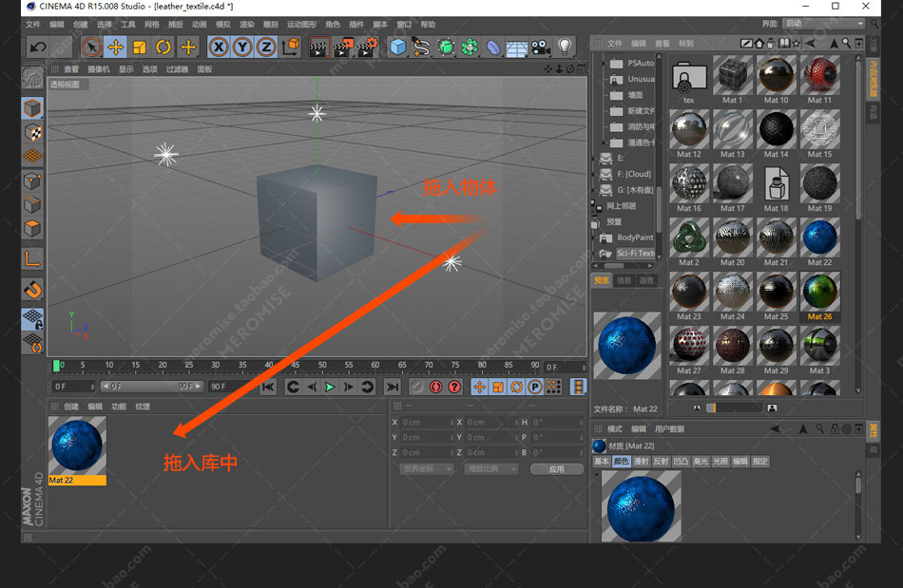This screenshot has height=588, width=903.
Task: Select Edges mode cube icon
Action: tap(32, 205)
